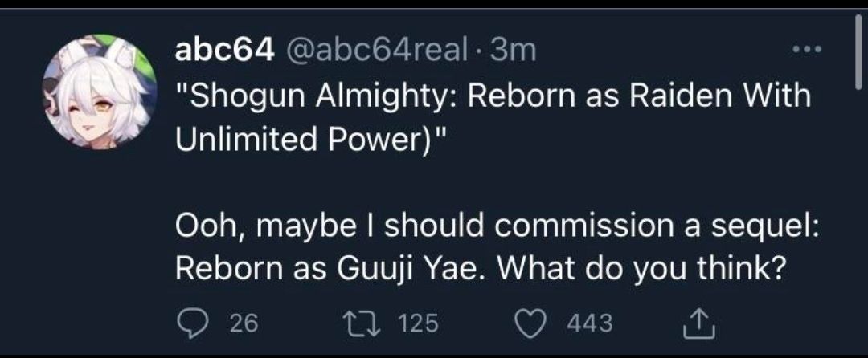
Task: Click the like count 443
Action: (589, 323)
